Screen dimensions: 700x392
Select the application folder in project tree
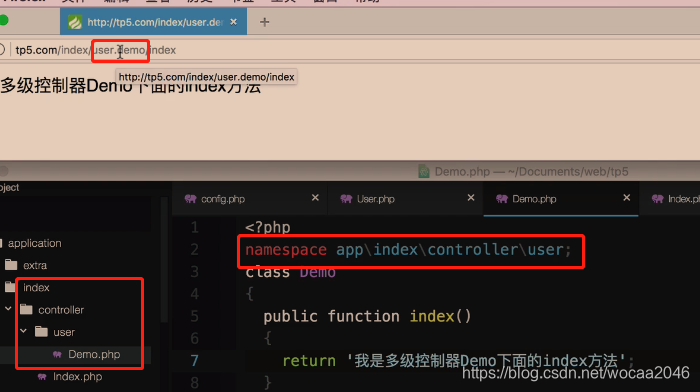pyautogui.click(x=34, y=243)
